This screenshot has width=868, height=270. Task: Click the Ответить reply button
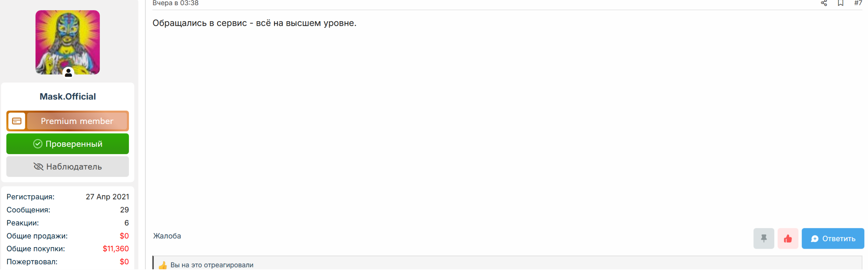[833, 238]
